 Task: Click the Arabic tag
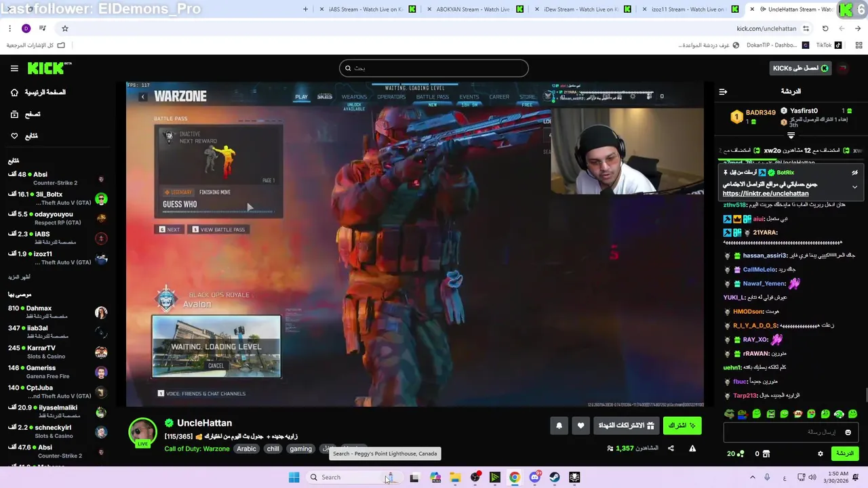tap(246, 449)
